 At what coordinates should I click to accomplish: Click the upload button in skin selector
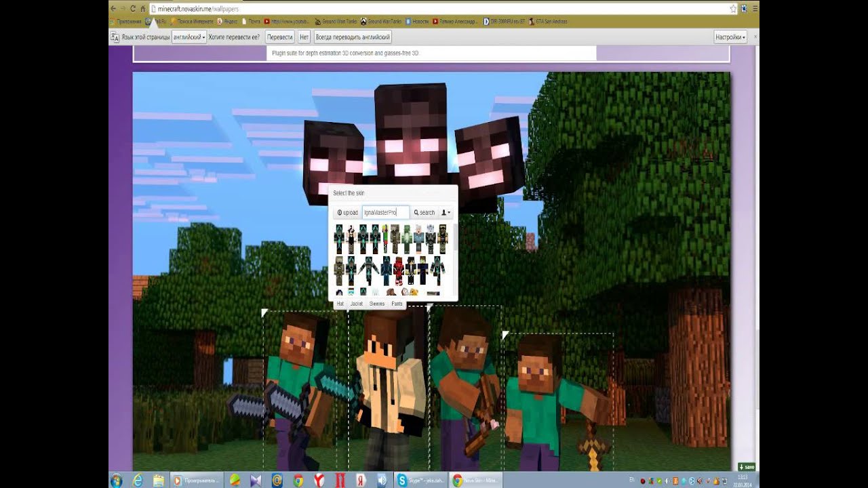[x=348, y=212]
